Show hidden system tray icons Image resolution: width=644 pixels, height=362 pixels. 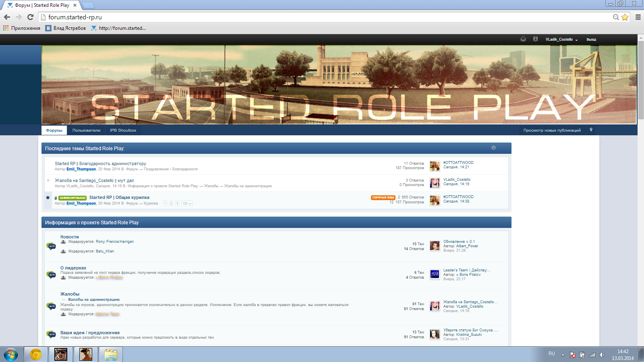click(x=563, y=355)
